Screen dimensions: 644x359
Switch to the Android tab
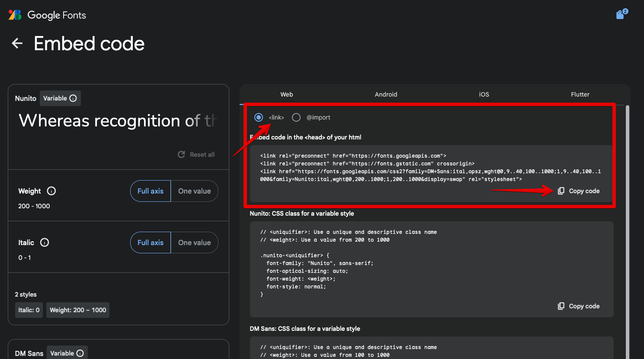(385, 94)
